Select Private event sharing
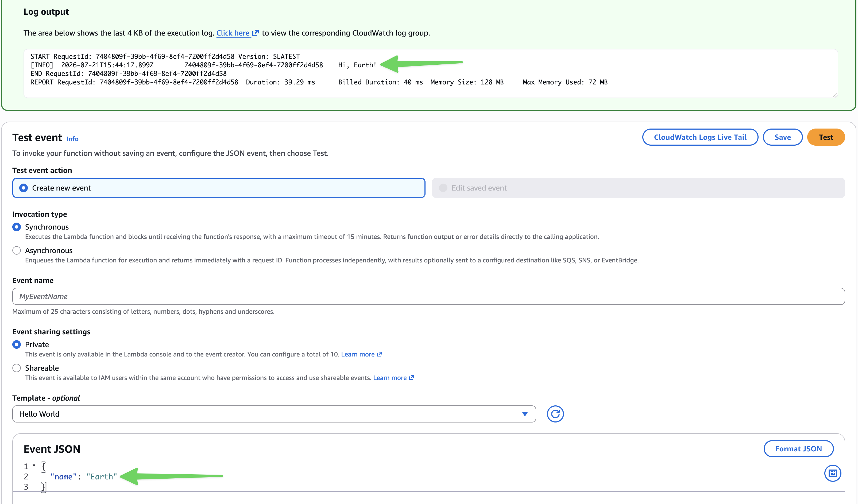Viewport: 858px width, 504px height. [x=16, y=344]
